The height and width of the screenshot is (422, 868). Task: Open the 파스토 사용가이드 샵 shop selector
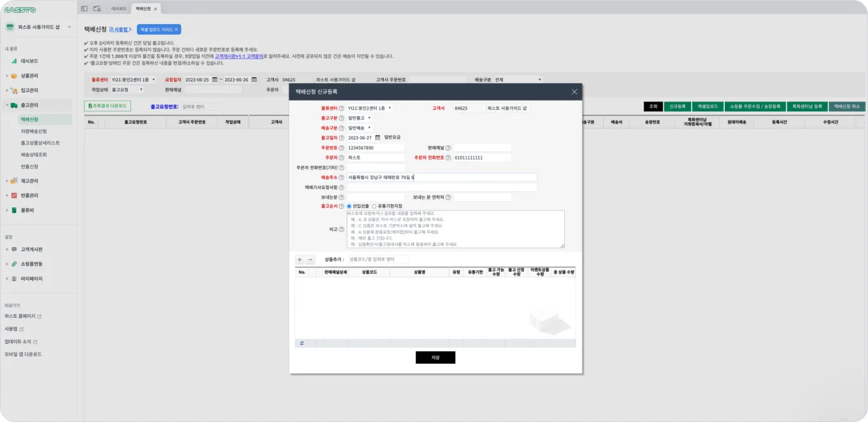(x=38, y=27)
